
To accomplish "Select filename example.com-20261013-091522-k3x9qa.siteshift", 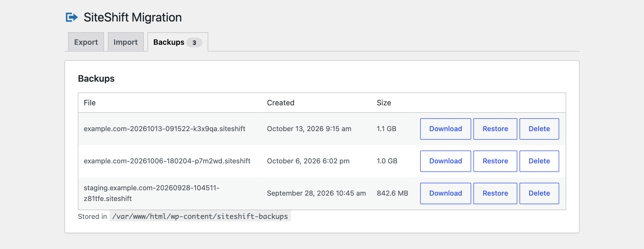I will [x=165, y=129].
